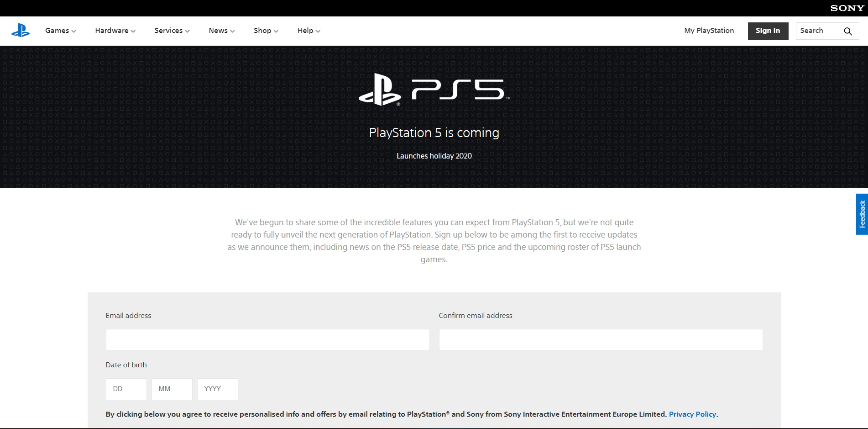
Task: Expand the Hardware dropdown chevron
Action: pos(133,31)
